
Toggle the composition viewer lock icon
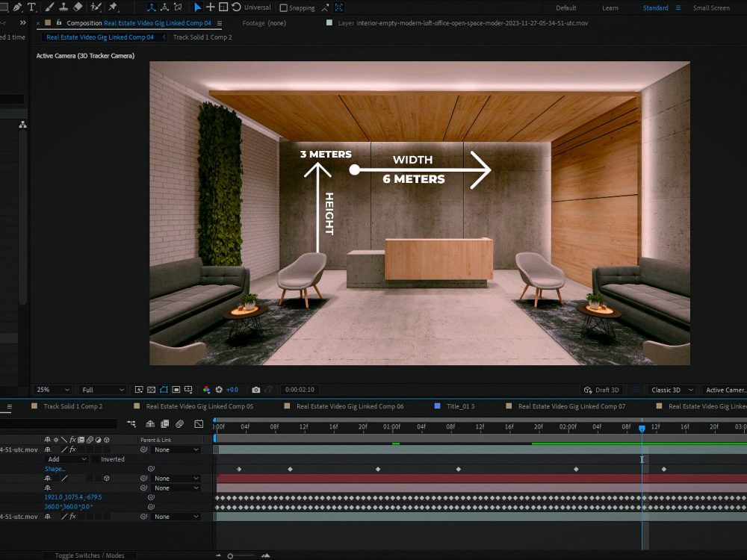59,22
